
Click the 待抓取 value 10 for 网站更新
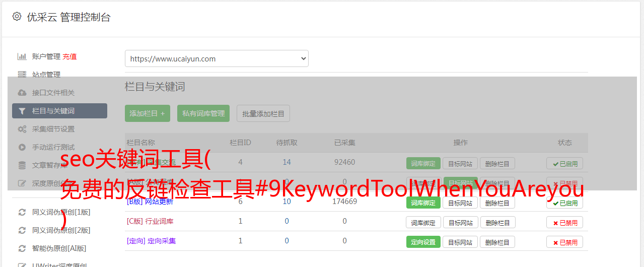click(x=287, y=202)
